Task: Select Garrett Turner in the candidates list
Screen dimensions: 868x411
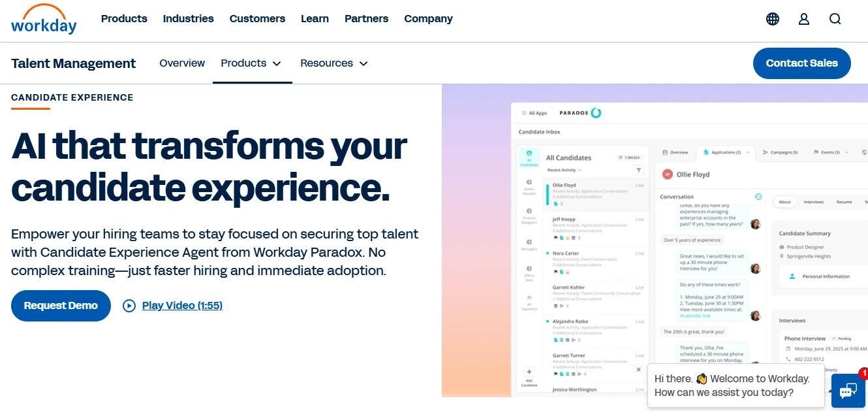Action: click(x=597, y=364)
